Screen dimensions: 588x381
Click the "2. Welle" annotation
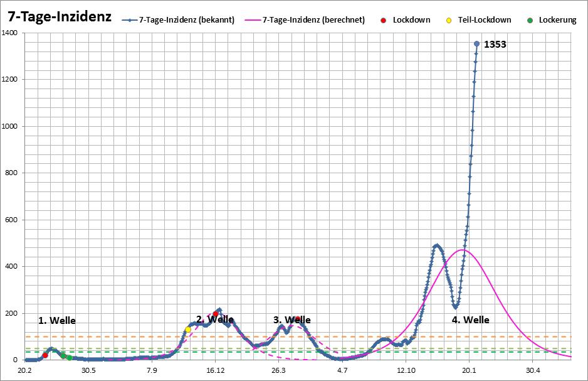(x=215, y=319)
